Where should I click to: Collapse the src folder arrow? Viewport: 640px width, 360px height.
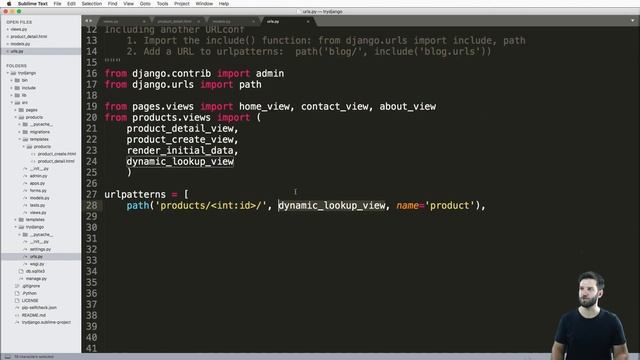[11, 102]
